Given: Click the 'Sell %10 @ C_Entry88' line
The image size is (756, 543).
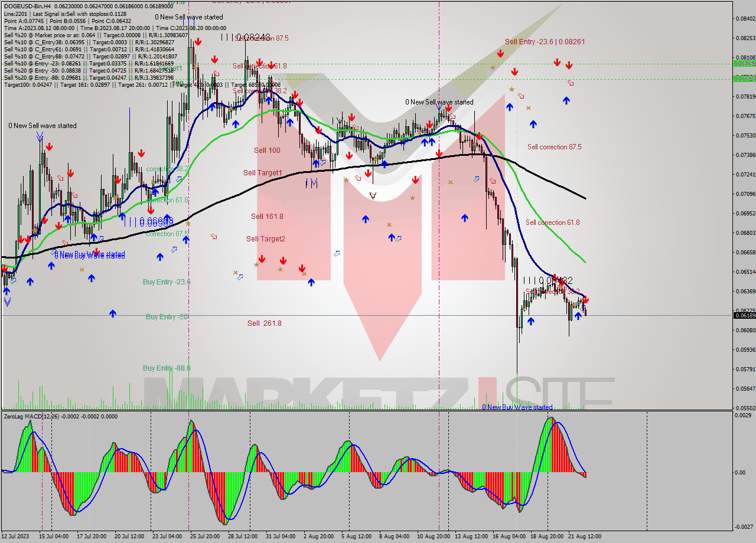Looking at the screenshot, I should [89, 56].
